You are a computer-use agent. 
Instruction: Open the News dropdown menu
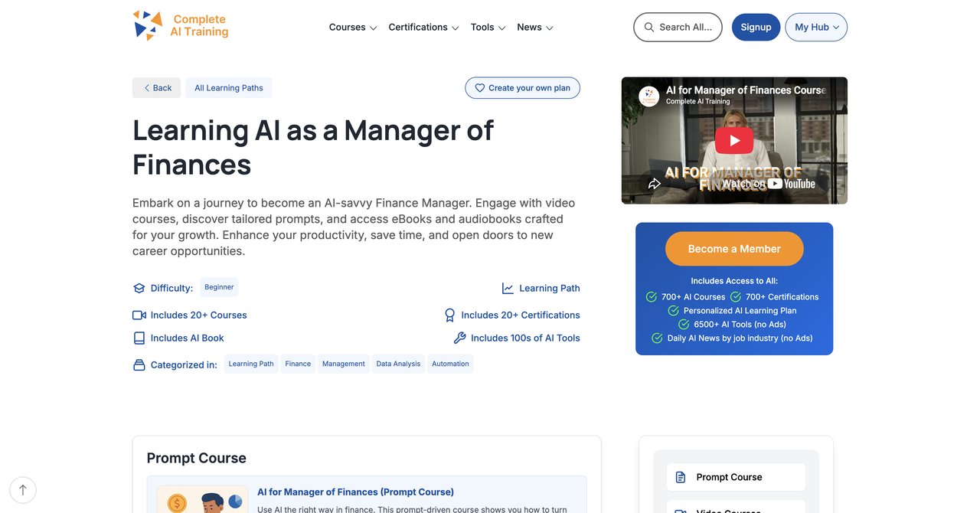pyautogui.click(x=535, y=28)
